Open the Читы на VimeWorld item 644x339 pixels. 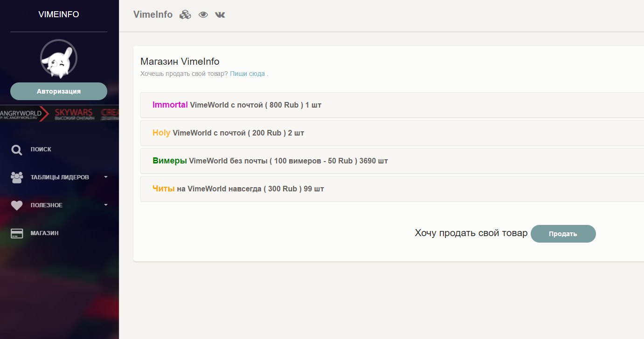coord(392,189)
